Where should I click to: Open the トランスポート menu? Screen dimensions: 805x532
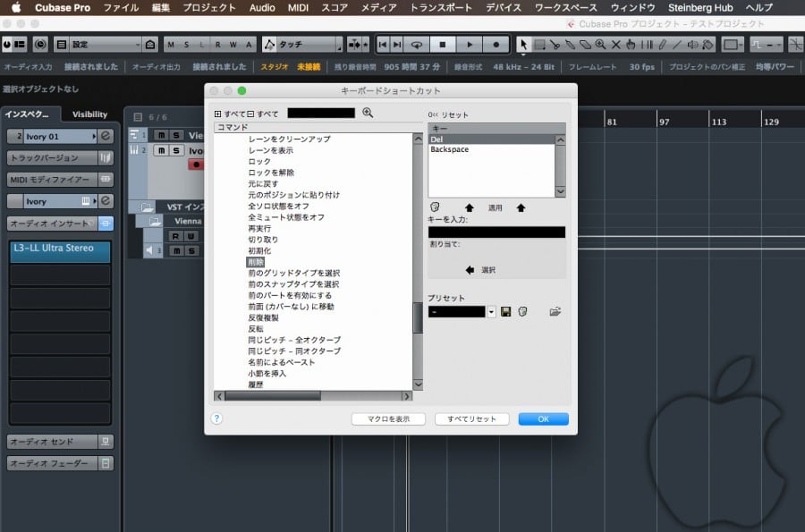point(441,8)
